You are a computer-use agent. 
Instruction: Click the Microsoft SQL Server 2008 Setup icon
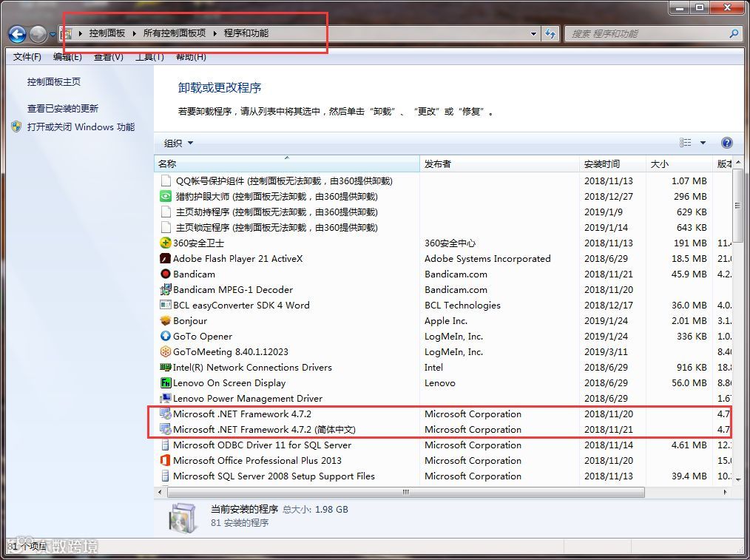pos(166,476)
